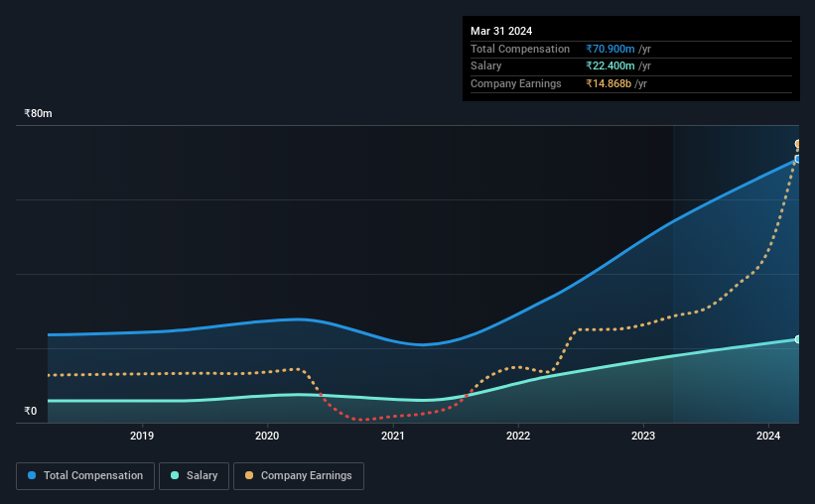Select the orange Company Earnings endpoint marker
The image size is (815, 504).
coord(798,144)
